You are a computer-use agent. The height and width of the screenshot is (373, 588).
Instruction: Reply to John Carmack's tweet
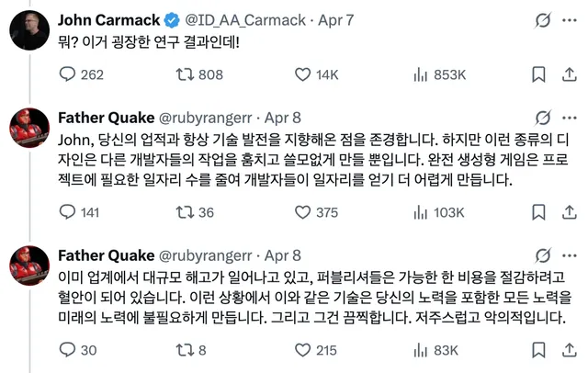(x=66, y=74)
